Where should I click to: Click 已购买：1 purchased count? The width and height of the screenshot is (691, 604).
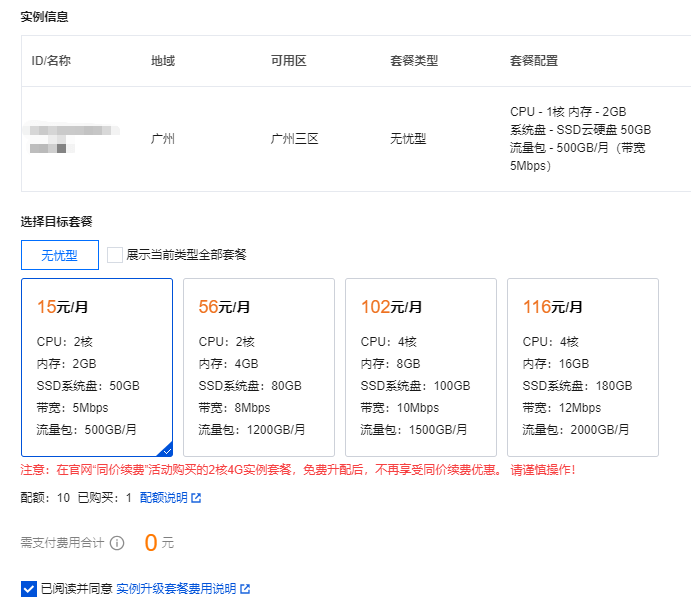tap(105, 498)
